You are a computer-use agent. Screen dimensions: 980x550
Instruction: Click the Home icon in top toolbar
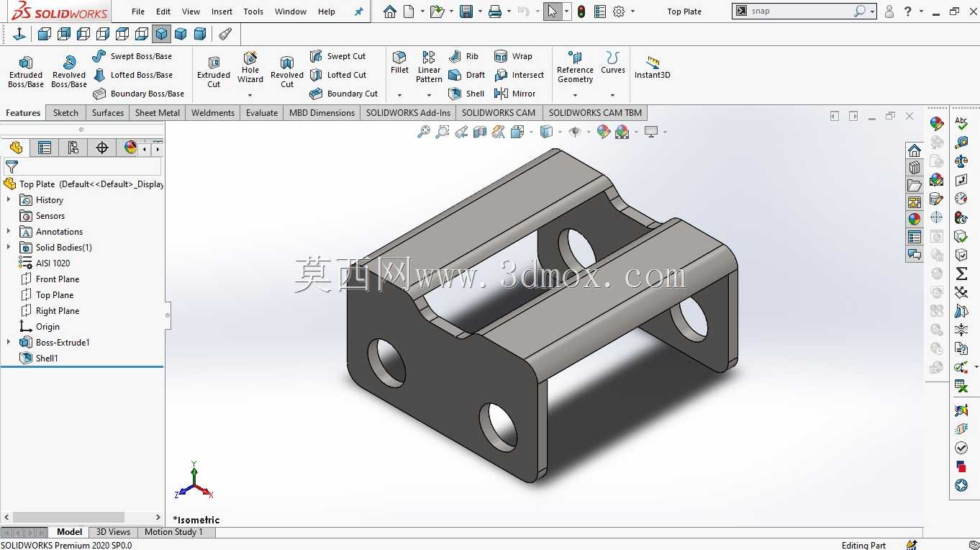click(390, 12)
